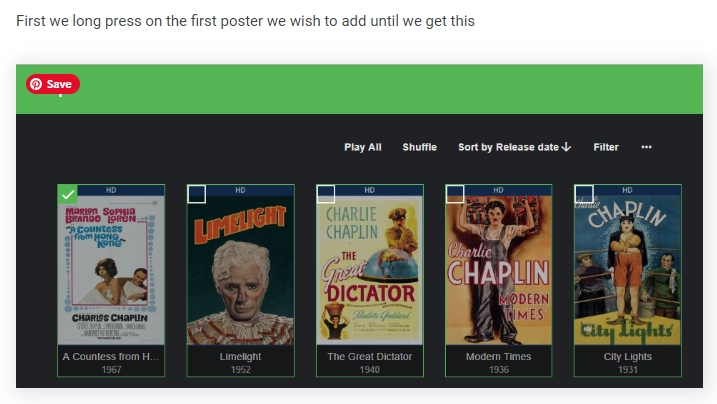The width and height of the screenshot is (717, 404).
Task: Click the HD badge on Limelight
Action: point(241,190)
